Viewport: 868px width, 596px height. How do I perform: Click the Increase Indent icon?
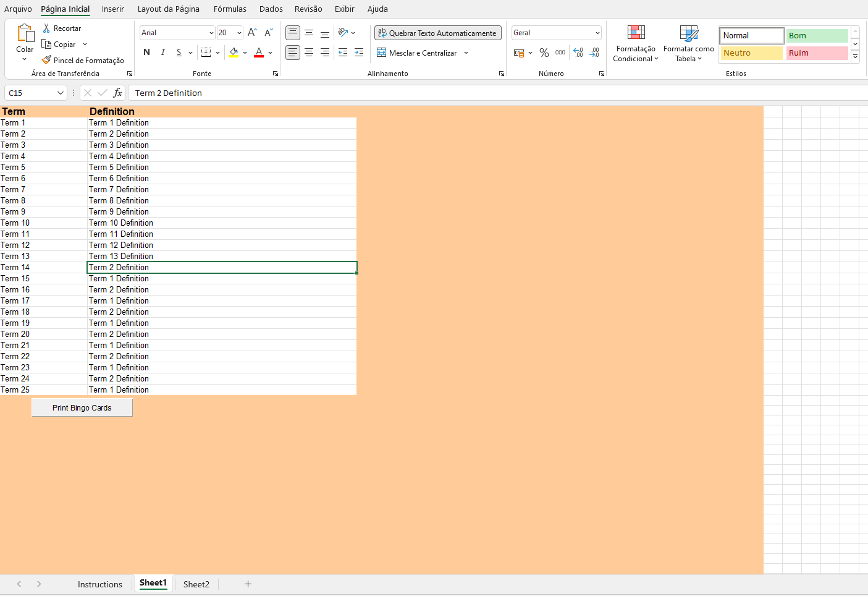coord(359,53)
